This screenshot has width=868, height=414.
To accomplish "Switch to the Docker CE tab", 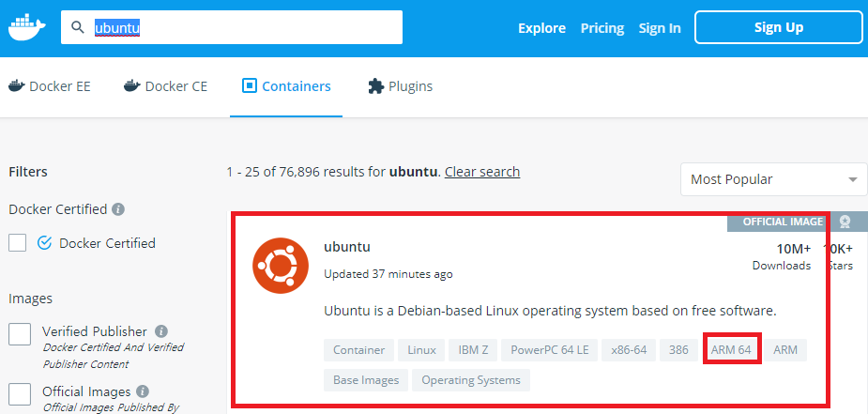I will 165,86.
